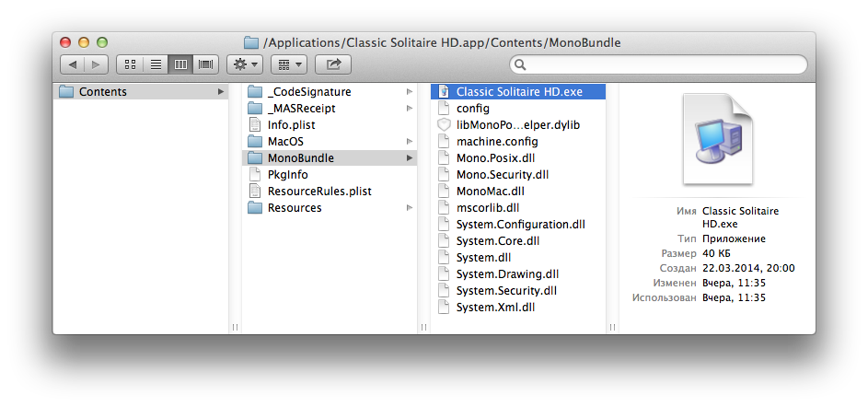Click the Info.plist file icon
This screenshot has height=407, width=868.
pos(255,125)
